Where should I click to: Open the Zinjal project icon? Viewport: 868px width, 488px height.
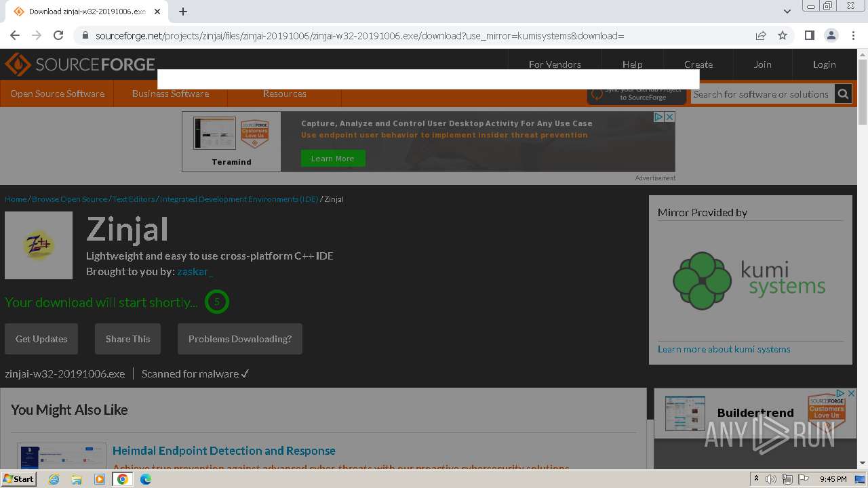pos(39,245)
